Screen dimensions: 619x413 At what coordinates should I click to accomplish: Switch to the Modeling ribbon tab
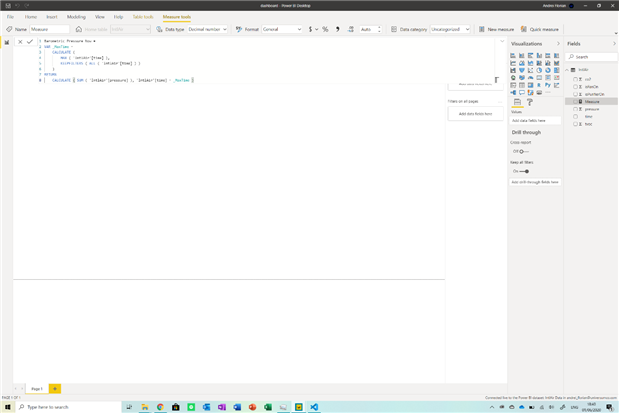[76, 17]
